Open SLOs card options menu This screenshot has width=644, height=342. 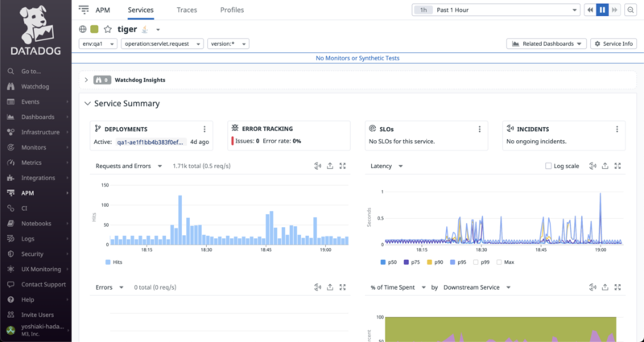tap(479, 129)
